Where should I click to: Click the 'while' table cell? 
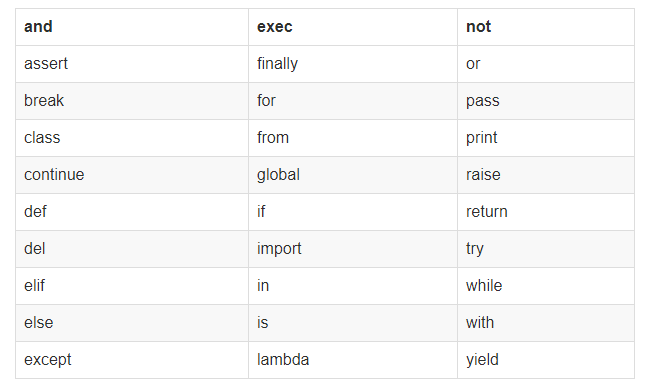click(x=546, y=286)
